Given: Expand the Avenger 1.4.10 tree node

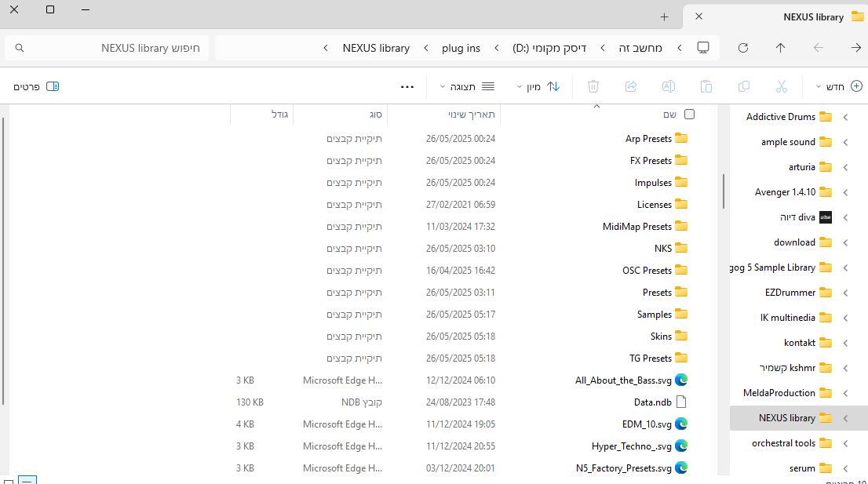Looking at the screenshot, I should pyautogui.click(x=846, y=192).
